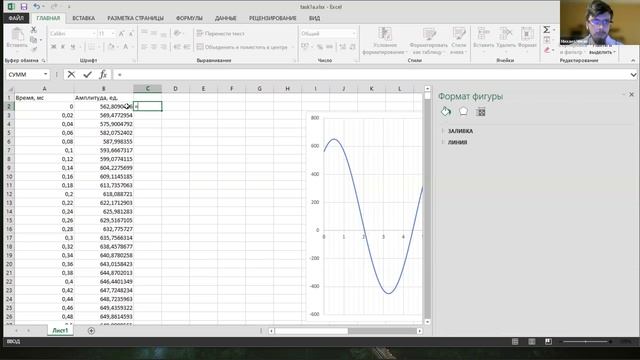640x360 pixels.
Task: Switch to the ДАННЫЕ tab
Action: click(x=225, y=18)
